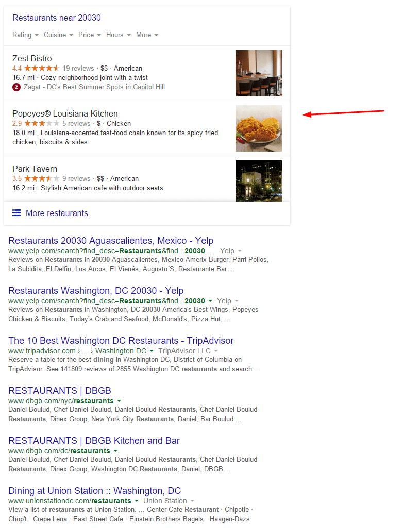Open the Popeyes fried chicken thumbnail
Screen dimensions: 420x528
[259, 128]
